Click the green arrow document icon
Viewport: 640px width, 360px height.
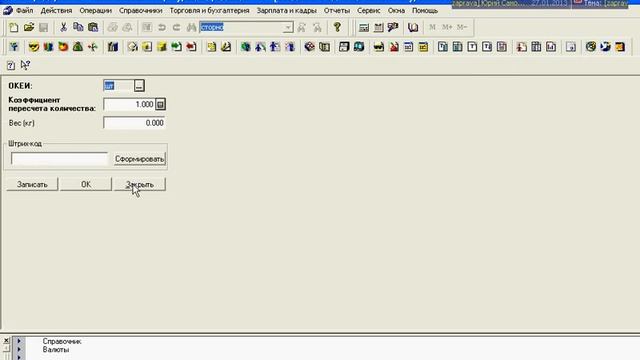tap(176, 47)
